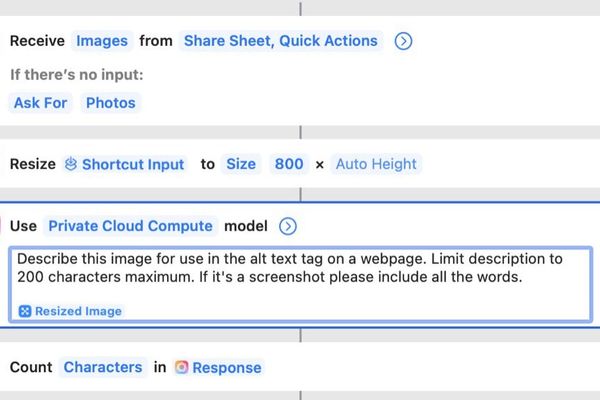Select the Count action title
Screen dimensions: 600x400
[x=30, y=367]
